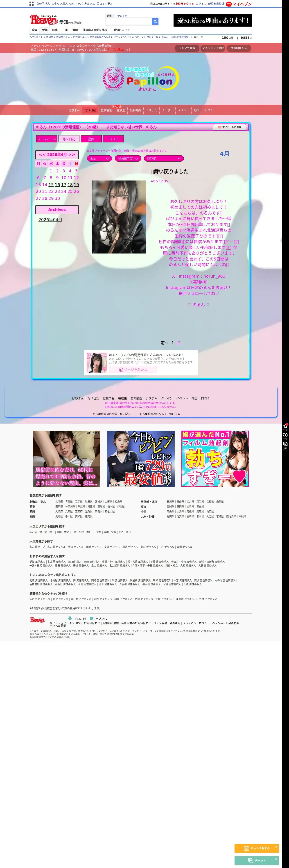Close the チャット floating banner
Screen dimensions: 289x868
pyautogui.click(x=276, y=859)
